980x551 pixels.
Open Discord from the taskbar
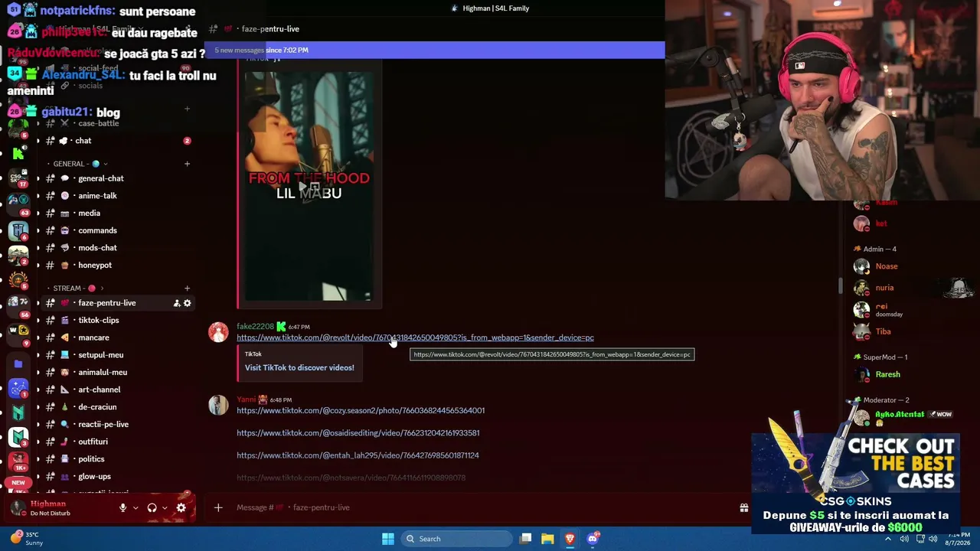[593, 539]
